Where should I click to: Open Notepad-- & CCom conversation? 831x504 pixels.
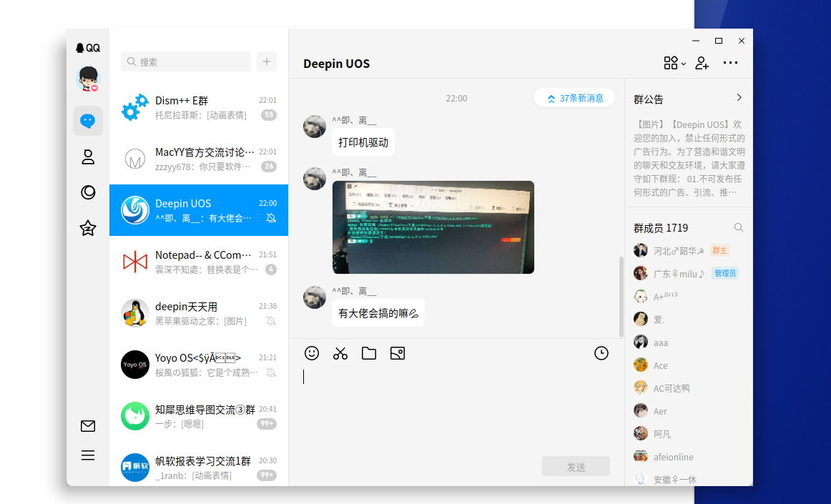[199, 262]
